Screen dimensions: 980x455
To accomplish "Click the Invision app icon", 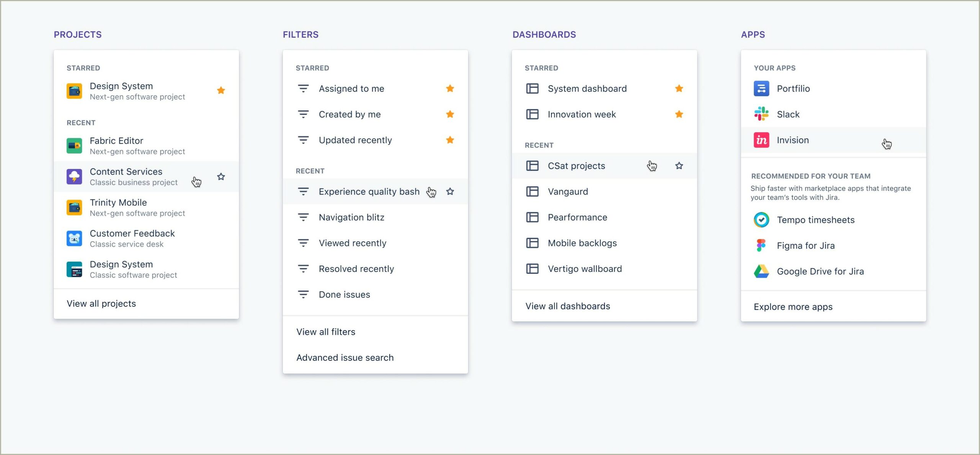I will [761, 140].
